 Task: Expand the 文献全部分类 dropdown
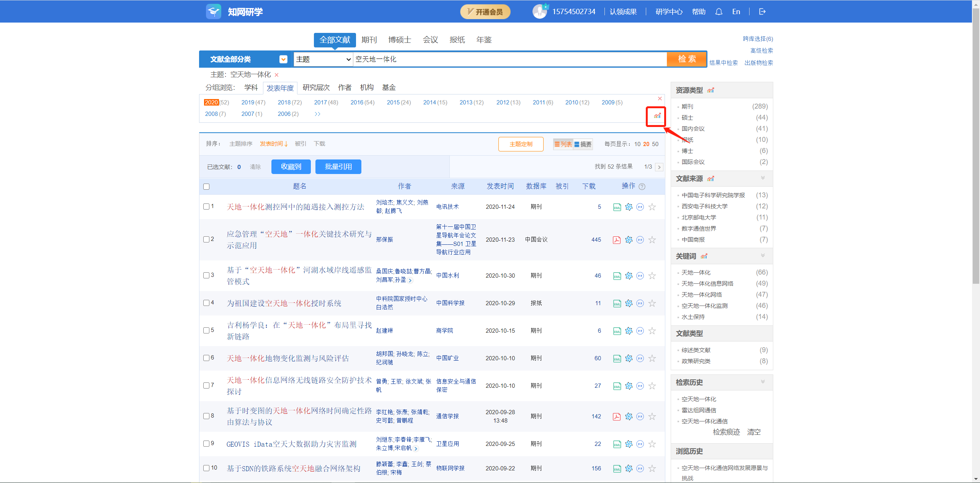point(283,59)
